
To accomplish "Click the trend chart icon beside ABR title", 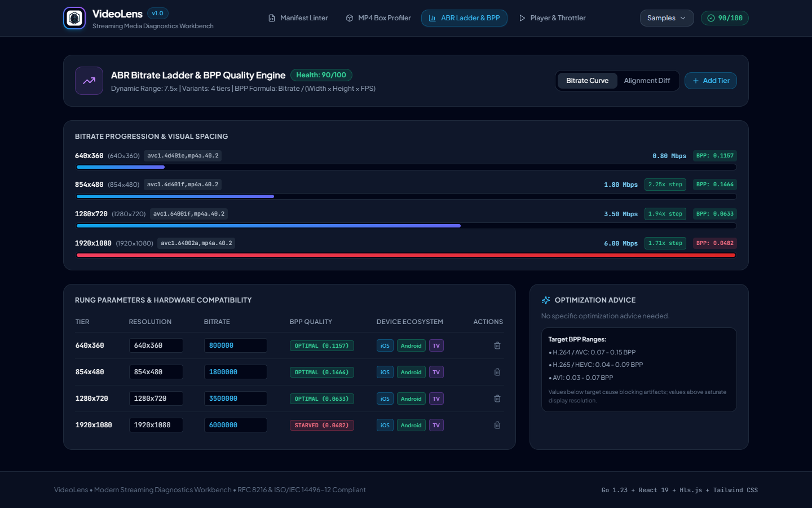I will (89, 81).
